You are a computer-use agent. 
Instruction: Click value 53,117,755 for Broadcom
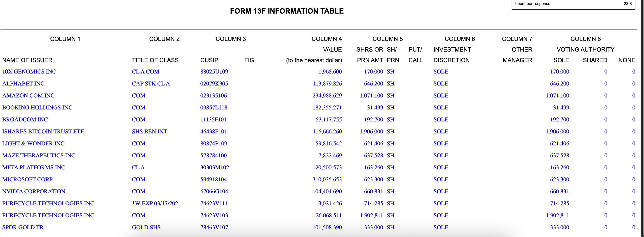[329, 120]
